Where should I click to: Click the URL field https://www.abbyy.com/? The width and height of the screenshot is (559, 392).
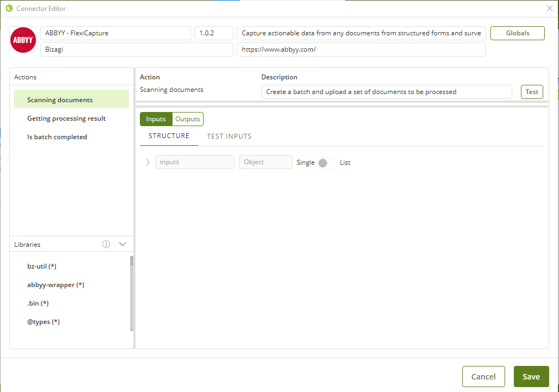click(361, 49)
